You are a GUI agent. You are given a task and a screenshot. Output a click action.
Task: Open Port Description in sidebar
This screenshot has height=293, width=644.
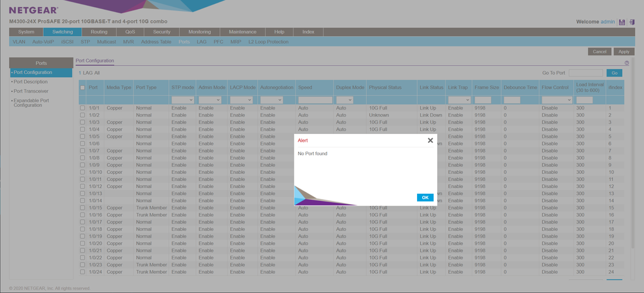click(30, 82)
